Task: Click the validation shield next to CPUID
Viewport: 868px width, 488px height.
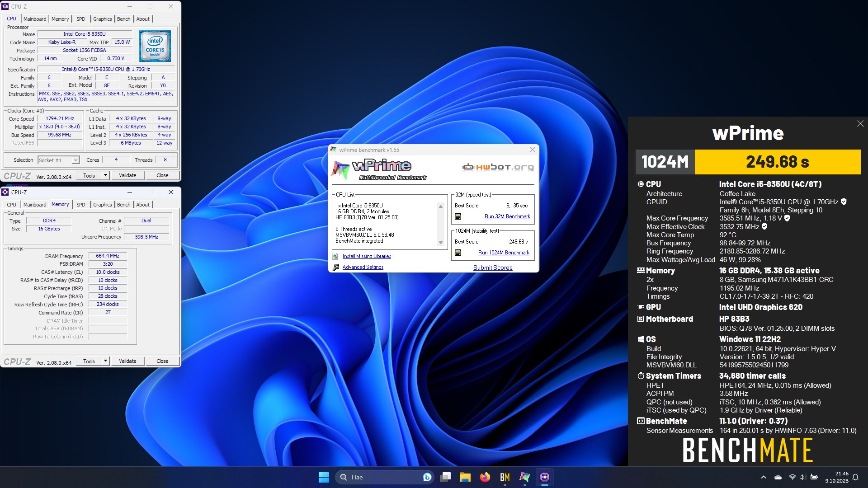Action: click(x=844, y=202)
